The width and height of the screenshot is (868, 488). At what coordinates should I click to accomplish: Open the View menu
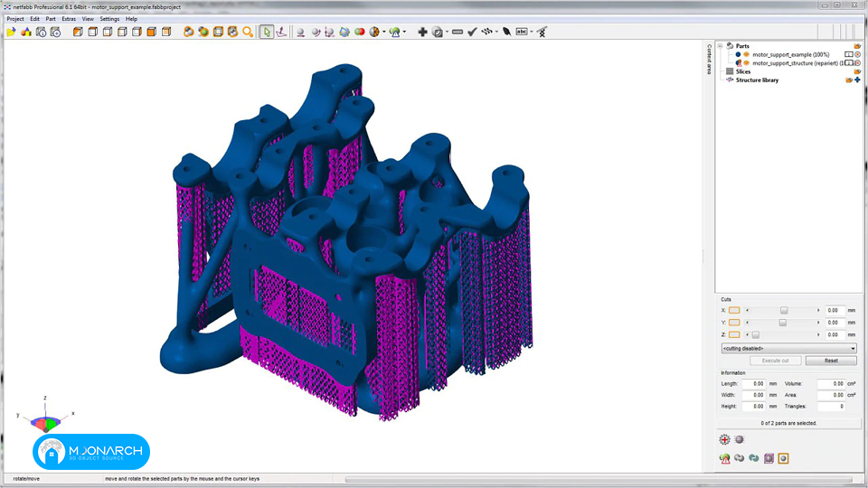click(x=88, y=19)
